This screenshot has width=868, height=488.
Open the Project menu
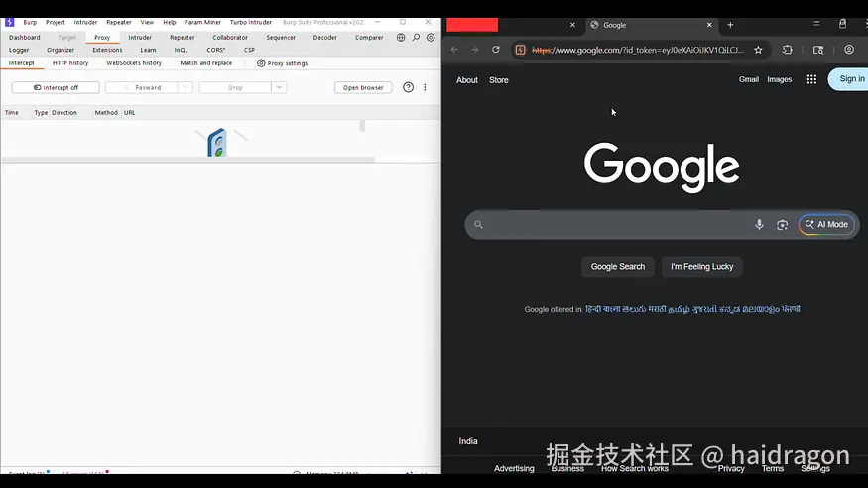(56, 22)
